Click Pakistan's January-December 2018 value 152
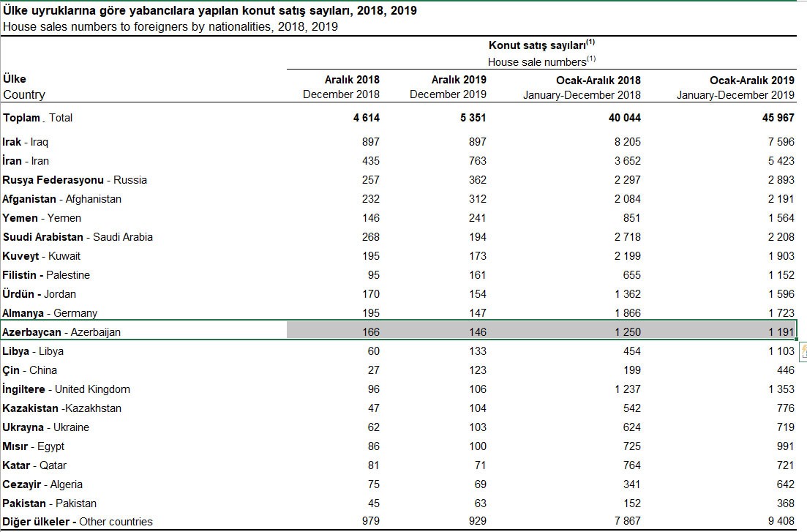 coord(631,503)
